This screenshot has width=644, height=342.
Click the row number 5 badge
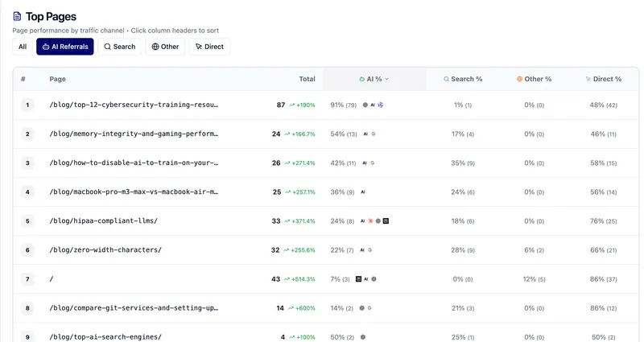click(x=27, y=221)
